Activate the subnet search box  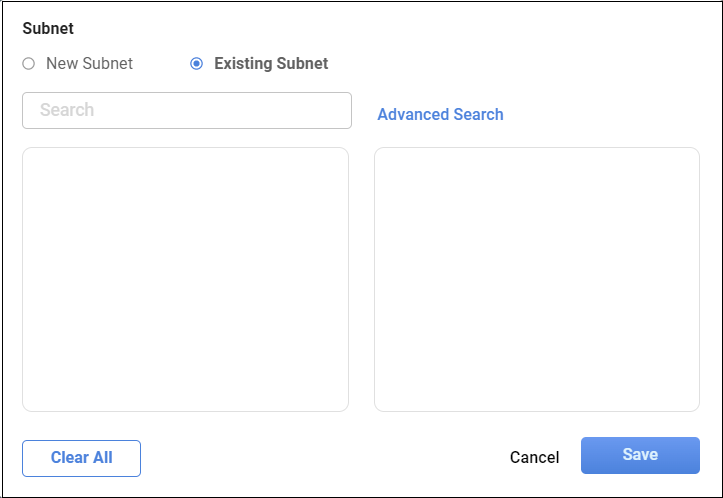(x=187, y=110)
